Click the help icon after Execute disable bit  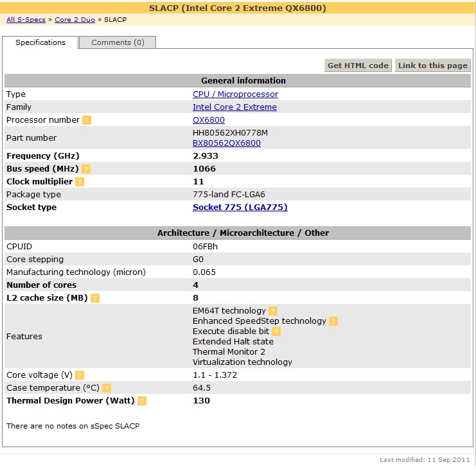(x=276, y=332)
